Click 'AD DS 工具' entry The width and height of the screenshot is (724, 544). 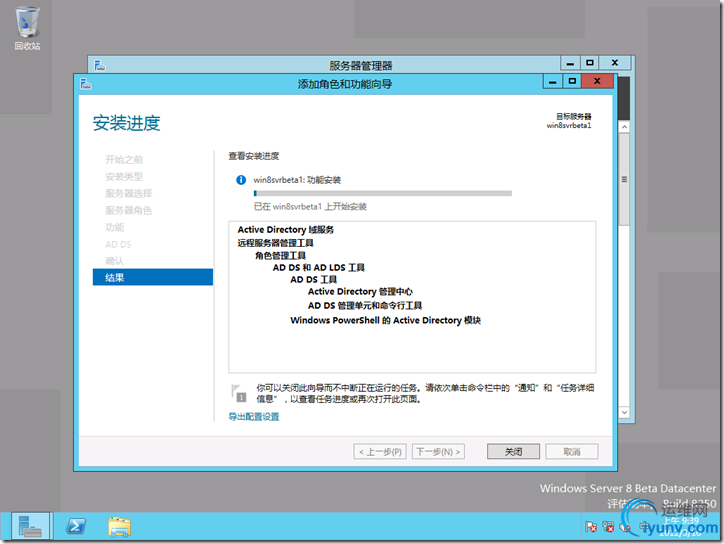(x=314, y=279)
